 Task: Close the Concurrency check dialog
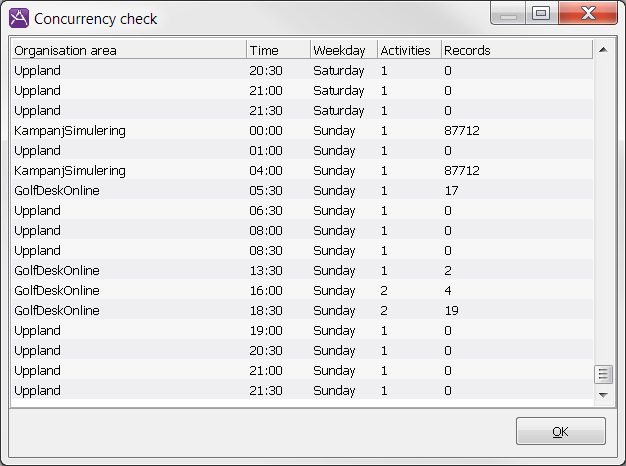(x=588, y=13)
